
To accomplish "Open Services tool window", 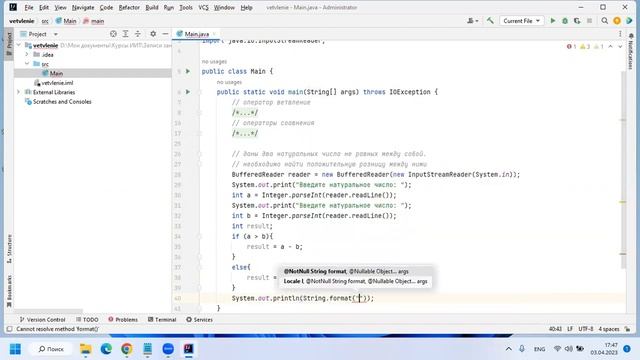I will [x=199, y=320].
